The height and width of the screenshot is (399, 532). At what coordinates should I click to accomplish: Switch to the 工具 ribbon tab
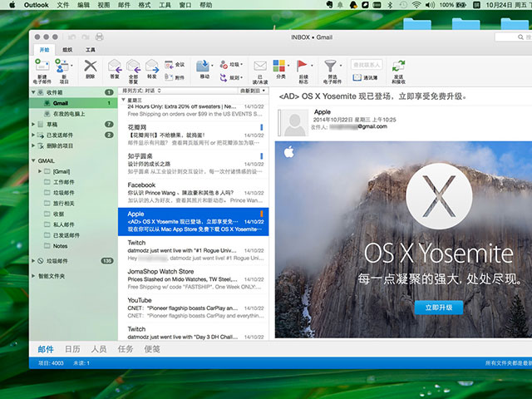[91, 50]
